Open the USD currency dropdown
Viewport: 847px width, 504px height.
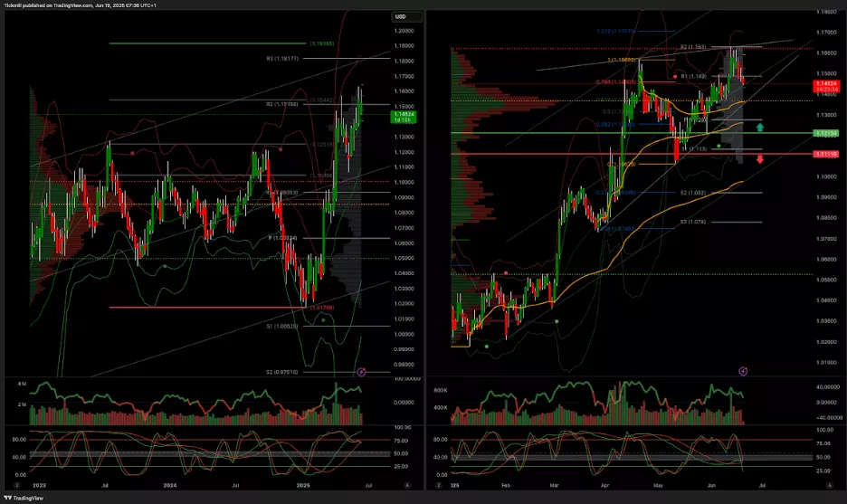400,16
